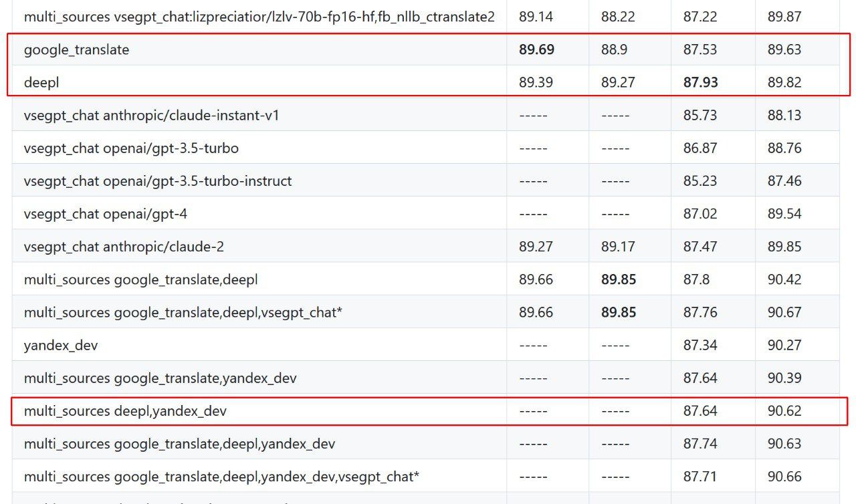Select the 87.02 score for openai/gpt-4
This screenshot has height=504, width=856.
[x=700, y=214]
